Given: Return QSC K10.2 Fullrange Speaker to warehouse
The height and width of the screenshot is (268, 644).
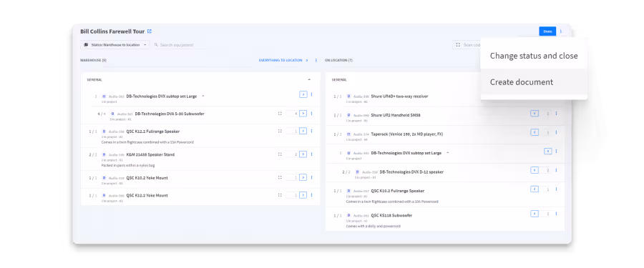Looking at the screenshot, I should (x=535, y=189).
